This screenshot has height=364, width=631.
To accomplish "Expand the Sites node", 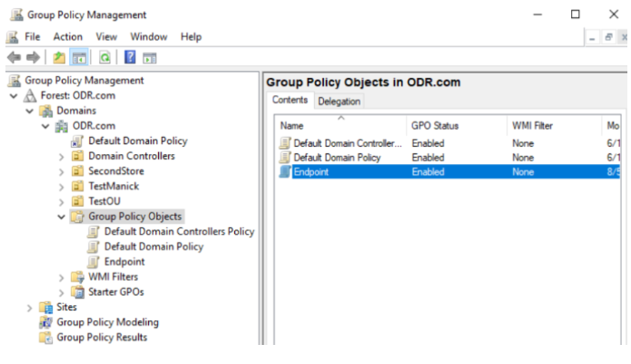I will [29, 308].
